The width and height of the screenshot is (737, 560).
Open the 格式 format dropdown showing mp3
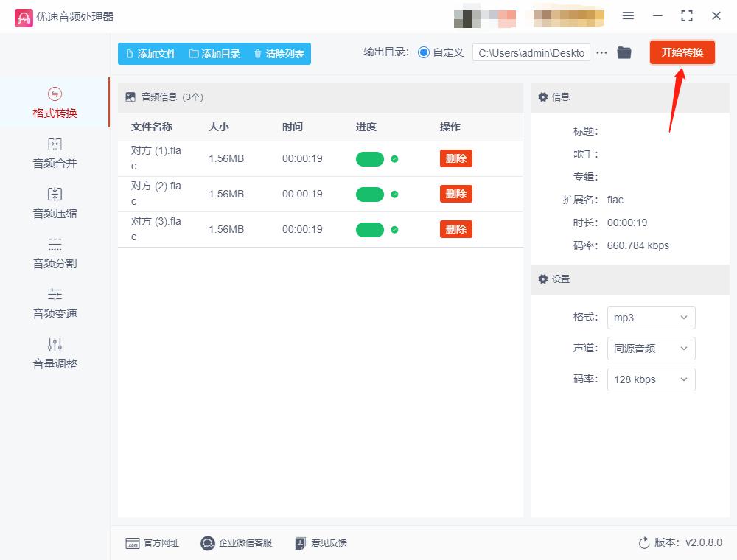pyautogui.click(x=651, y=318)
